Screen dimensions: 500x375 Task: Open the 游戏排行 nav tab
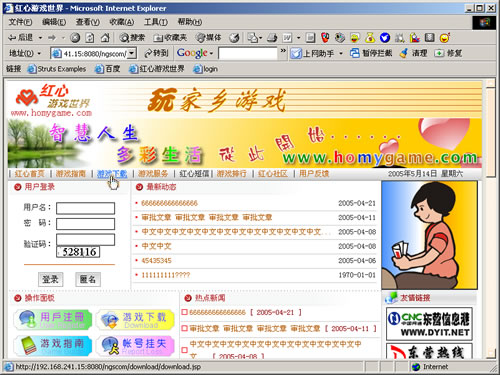tap(232, 174)
